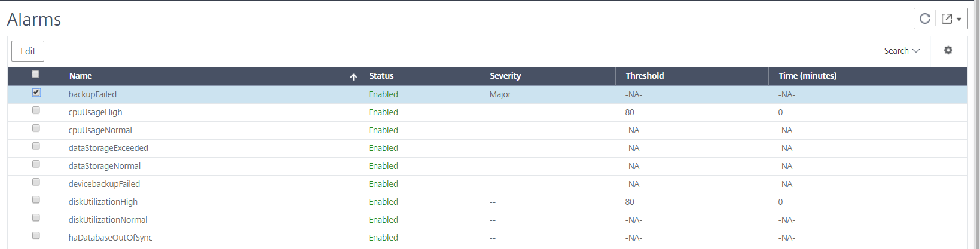Tick the select-all header checkbox

35,74
